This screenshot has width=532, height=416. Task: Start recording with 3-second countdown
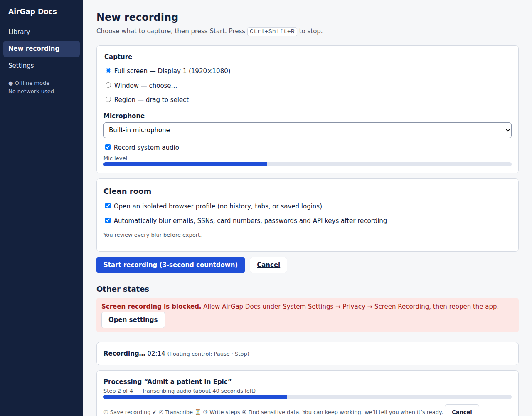(170, 265)
